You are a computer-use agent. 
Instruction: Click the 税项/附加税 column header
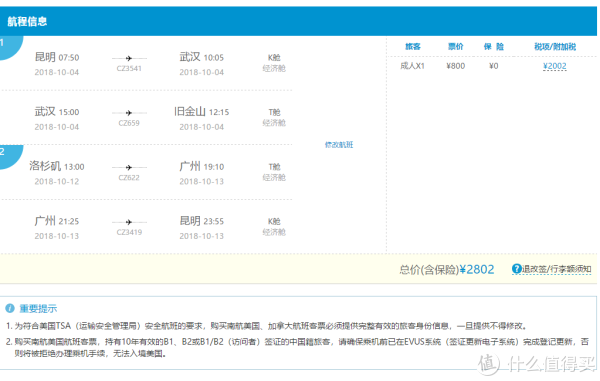(x=555, y=47)
